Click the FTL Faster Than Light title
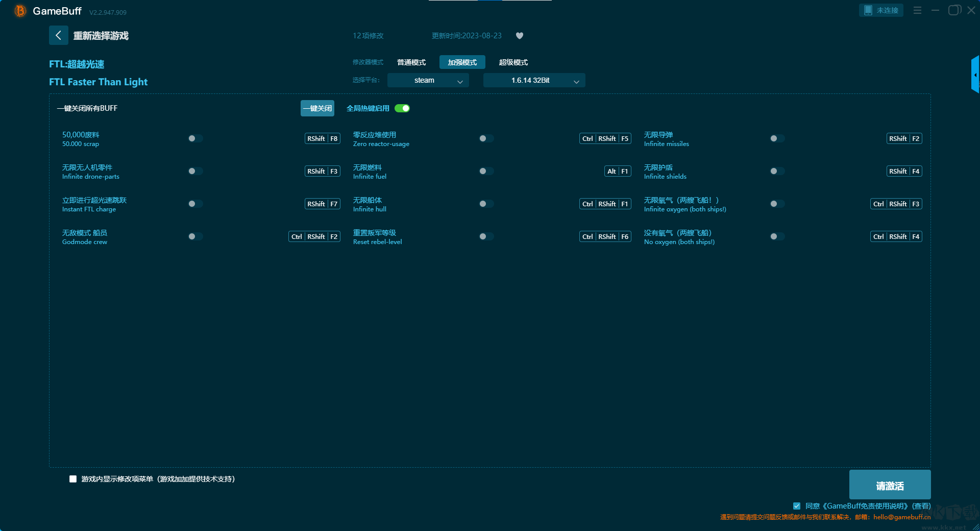Viewport: 980px width, 531px height. pyautogui.click(x=99, y=82)
